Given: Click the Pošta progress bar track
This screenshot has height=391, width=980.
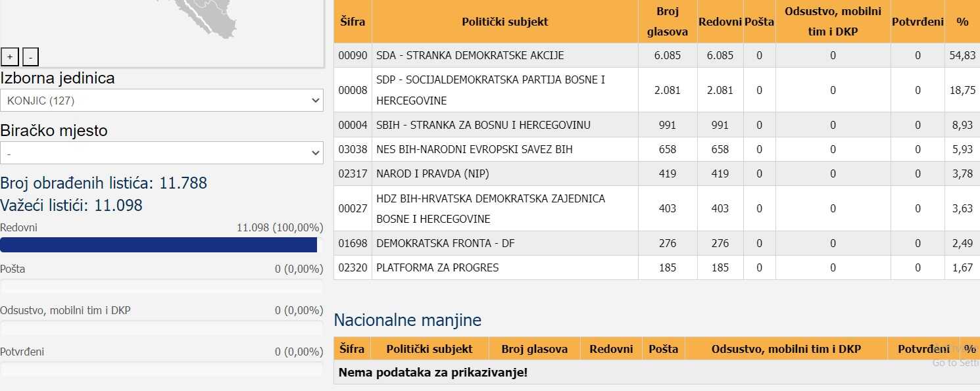Looking at the screenshot, I should [x=161, y=287].
